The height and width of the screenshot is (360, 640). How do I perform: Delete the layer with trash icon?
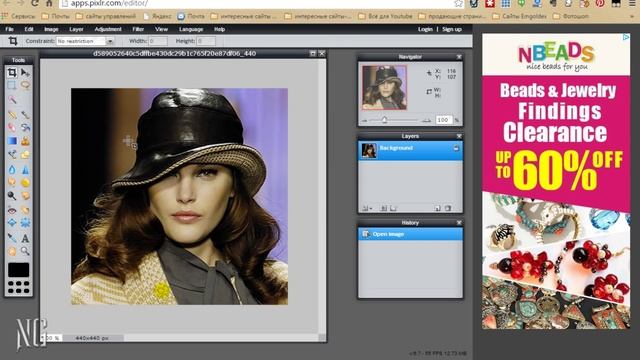(x=448, y=208)
